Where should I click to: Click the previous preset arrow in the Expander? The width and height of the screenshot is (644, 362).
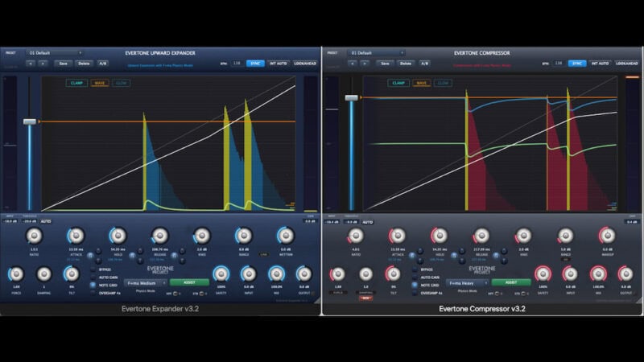tap(31, 63)
